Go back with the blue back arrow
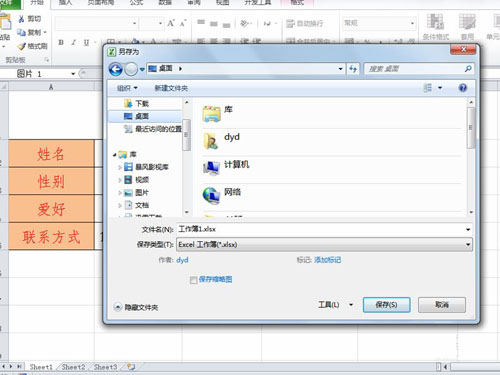 116,69
